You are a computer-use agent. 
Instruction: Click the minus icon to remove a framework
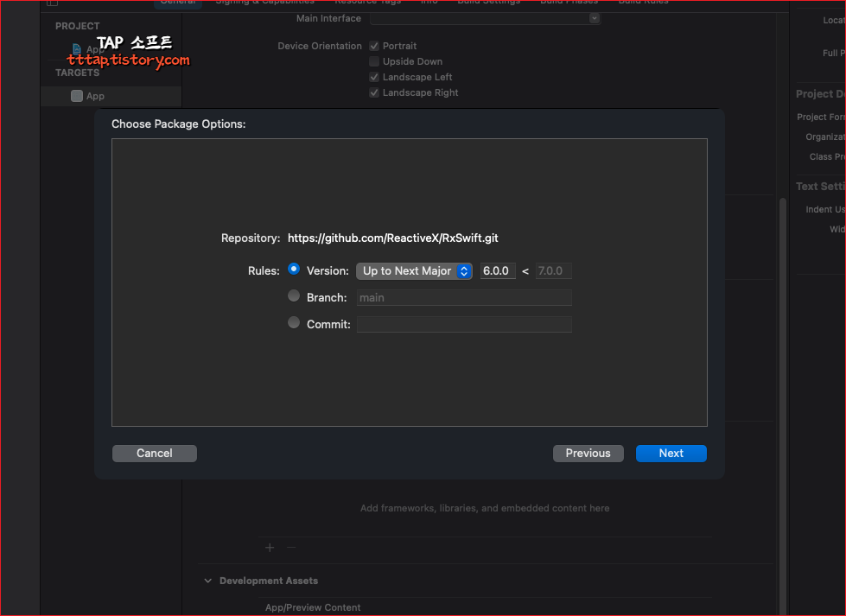click(x=291, y=548)
